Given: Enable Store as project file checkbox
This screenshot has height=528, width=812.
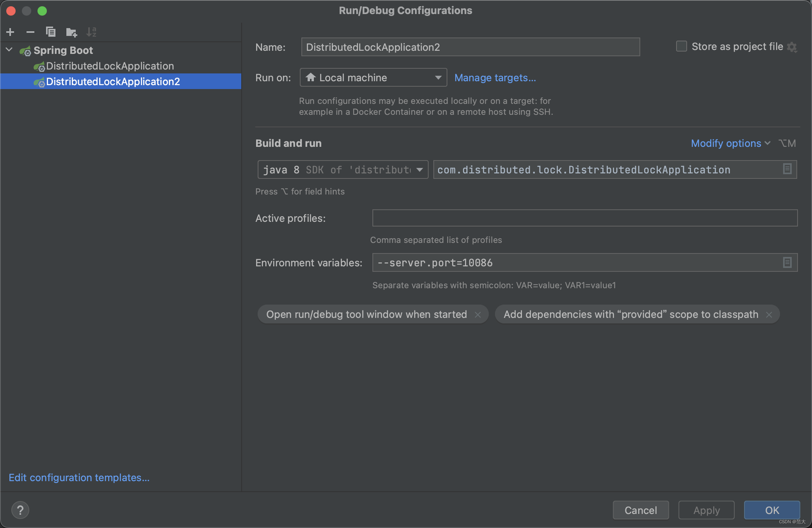Looking at the screenshot, I should coord(682,46).
